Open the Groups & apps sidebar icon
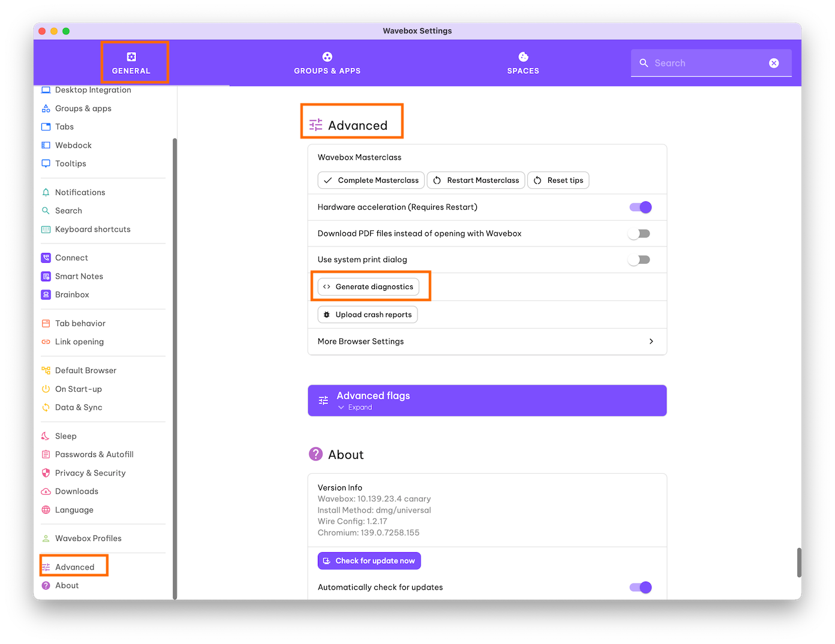 click(x=46, y=109)
